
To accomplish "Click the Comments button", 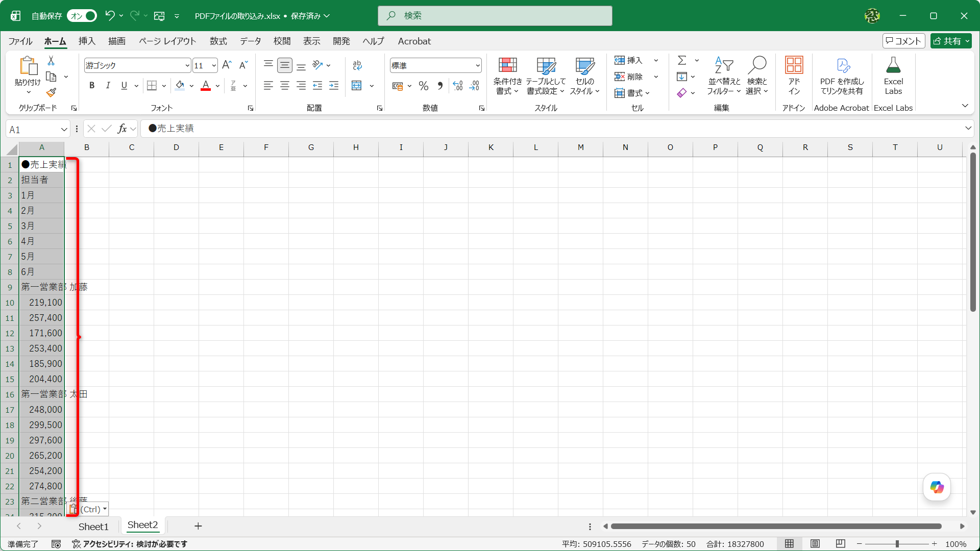I will tap(903, 41).
